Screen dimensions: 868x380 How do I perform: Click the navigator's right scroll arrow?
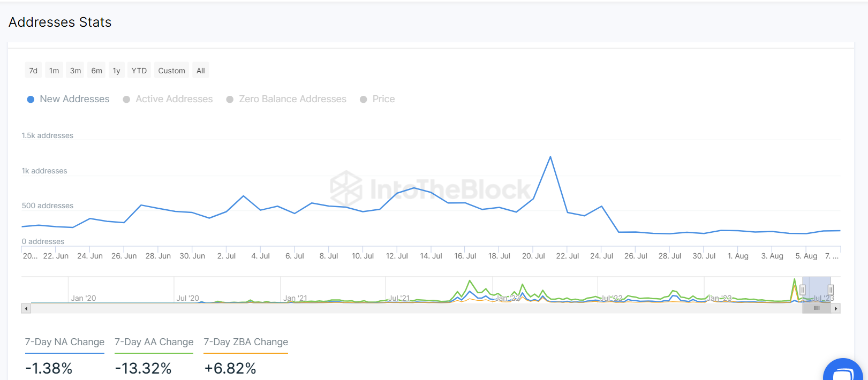(835, 308)
